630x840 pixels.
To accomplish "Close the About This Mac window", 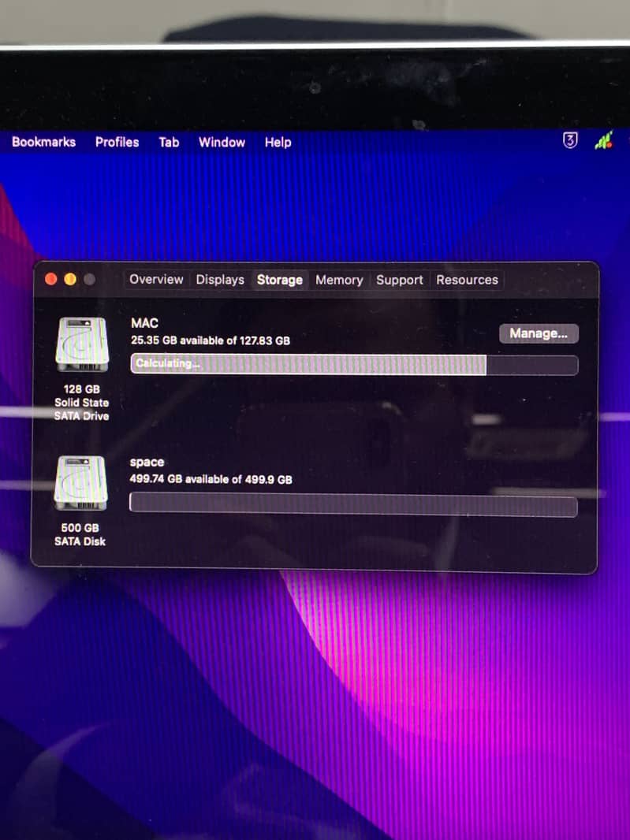I will point(51,279).
